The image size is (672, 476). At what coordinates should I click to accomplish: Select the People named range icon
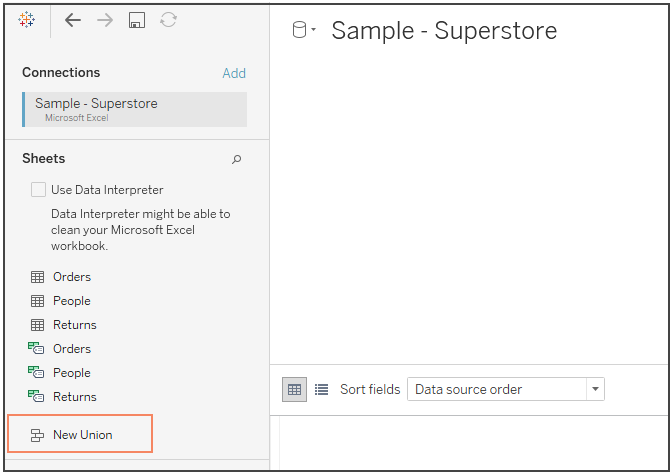pyautogui.click(x=36, y=372)
